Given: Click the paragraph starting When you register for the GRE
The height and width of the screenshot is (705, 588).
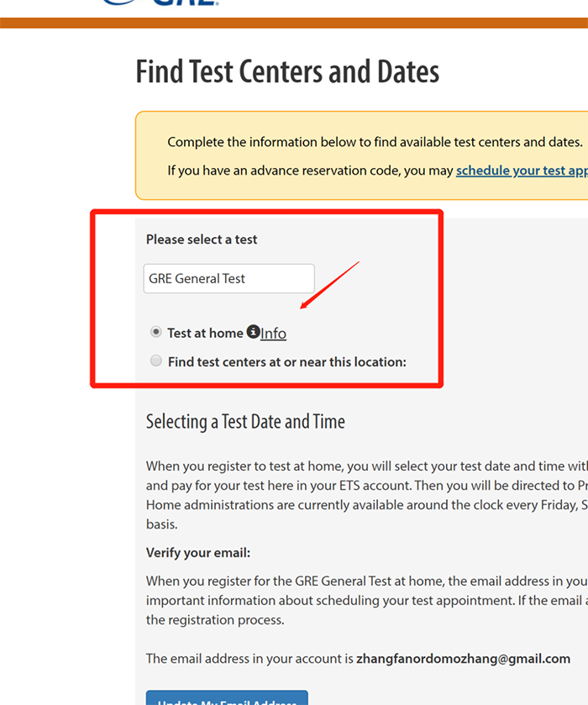Looking at the screenshot, I should click(361, 600).
